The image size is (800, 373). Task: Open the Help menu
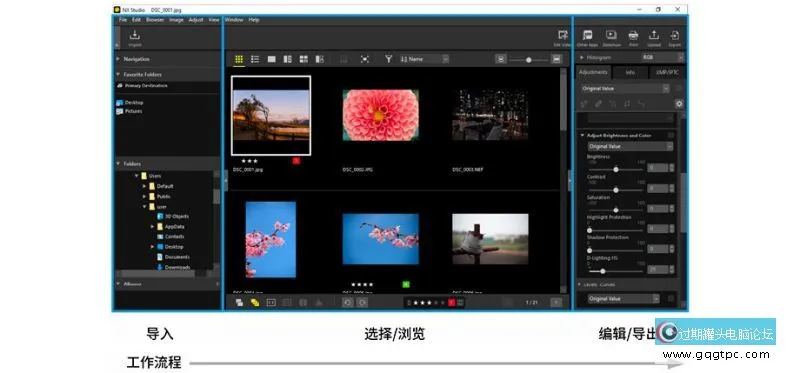(x=254, y=20)
